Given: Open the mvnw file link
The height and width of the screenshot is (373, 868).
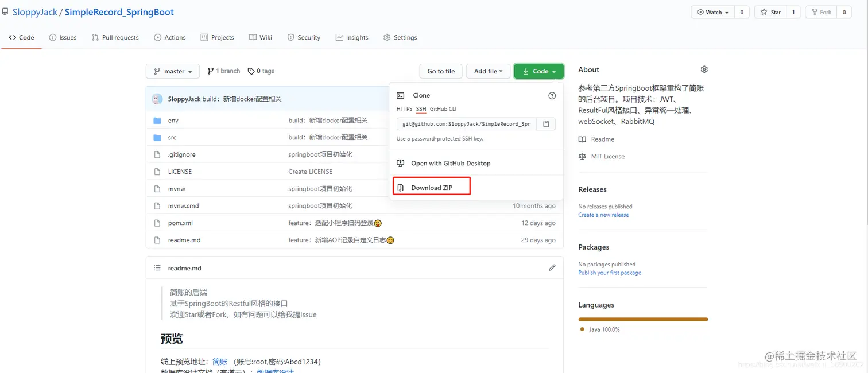Looking at the screenshot, I should (177, 189).
